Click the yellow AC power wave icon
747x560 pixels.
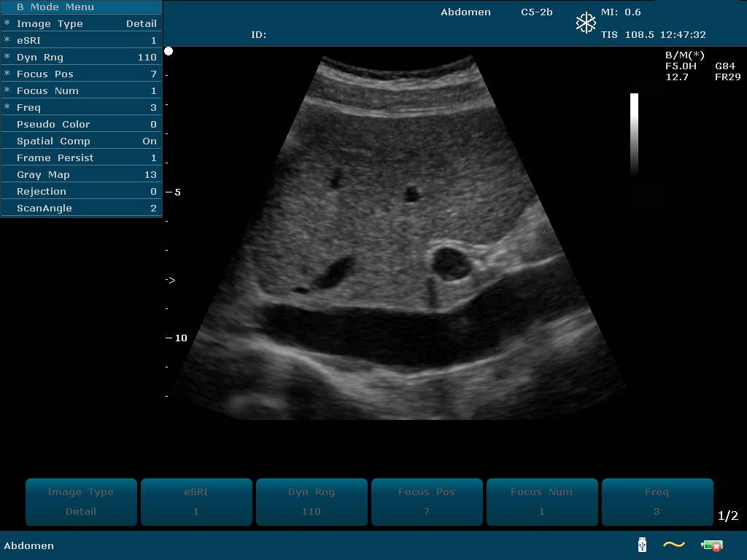[x=674, y=545]
